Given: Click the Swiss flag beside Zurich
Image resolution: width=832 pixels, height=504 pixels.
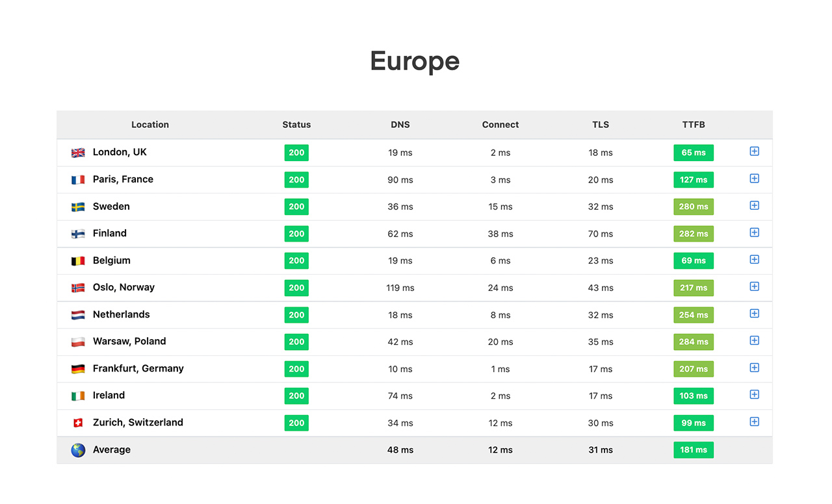Looking at the screenshot, I should [78, 423].
